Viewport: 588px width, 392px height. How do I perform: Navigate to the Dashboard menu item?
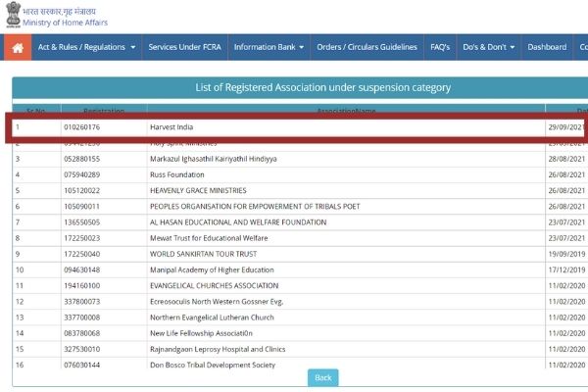tap(547, 47)
